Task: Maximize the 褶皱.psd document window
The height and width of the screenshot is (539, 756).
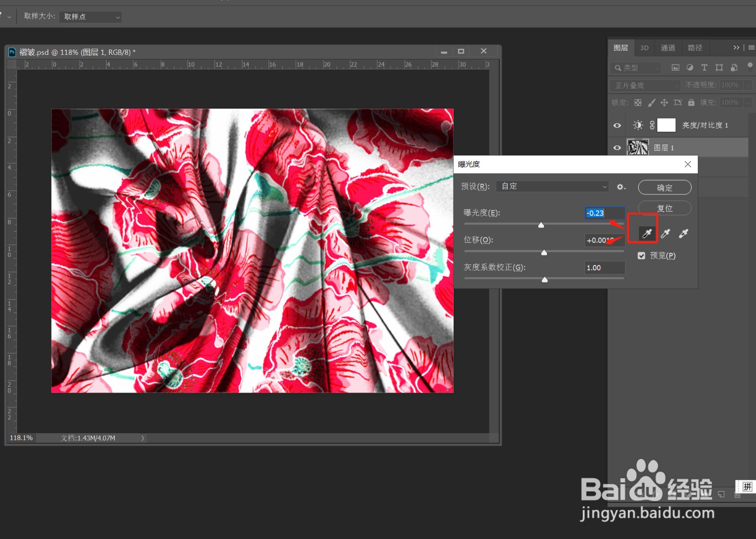Action: tap(461, 51)
